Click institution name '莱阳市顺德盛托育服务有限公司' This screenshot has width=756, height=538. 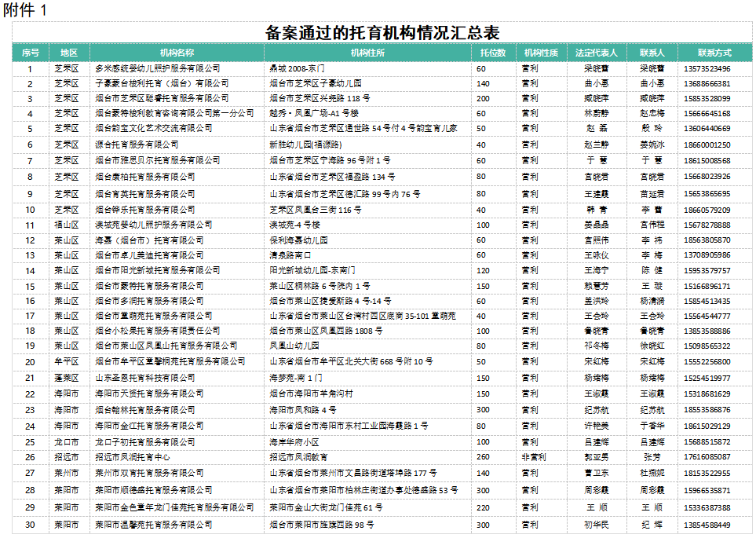point(154,490)
